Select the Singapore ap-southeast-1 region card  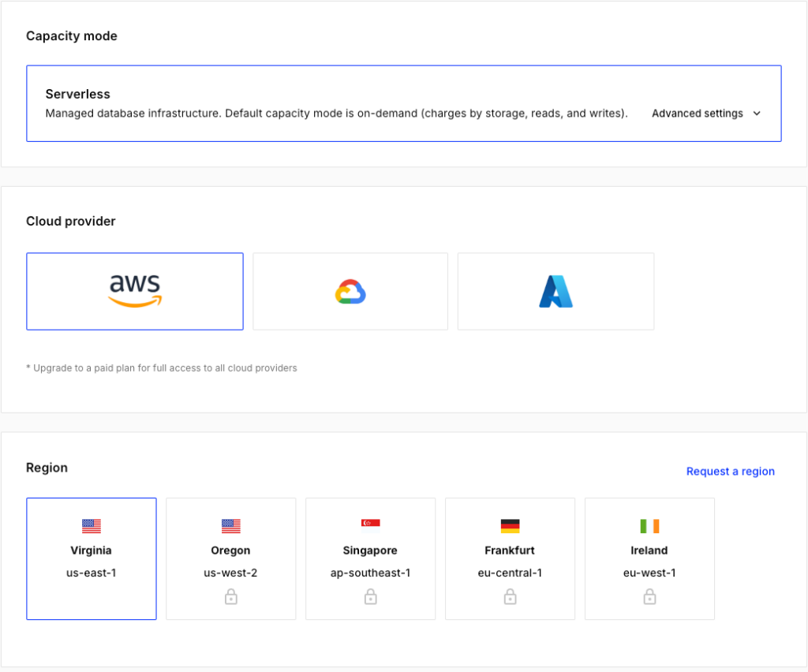pyautogui.click(x=371, y=558)
